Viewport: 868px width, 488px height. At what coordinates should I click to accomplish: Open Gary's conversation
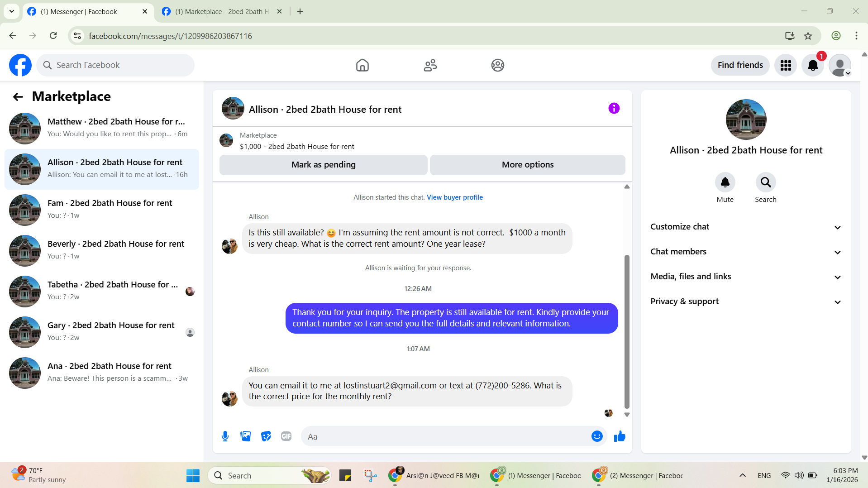pyautogui.click(x=102, y=332)
